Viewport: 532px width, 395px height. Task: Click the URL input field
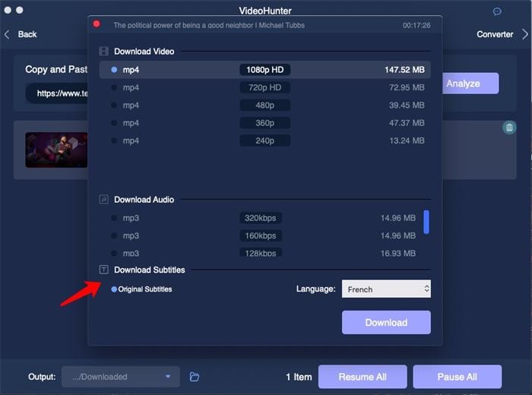point(57,93)
